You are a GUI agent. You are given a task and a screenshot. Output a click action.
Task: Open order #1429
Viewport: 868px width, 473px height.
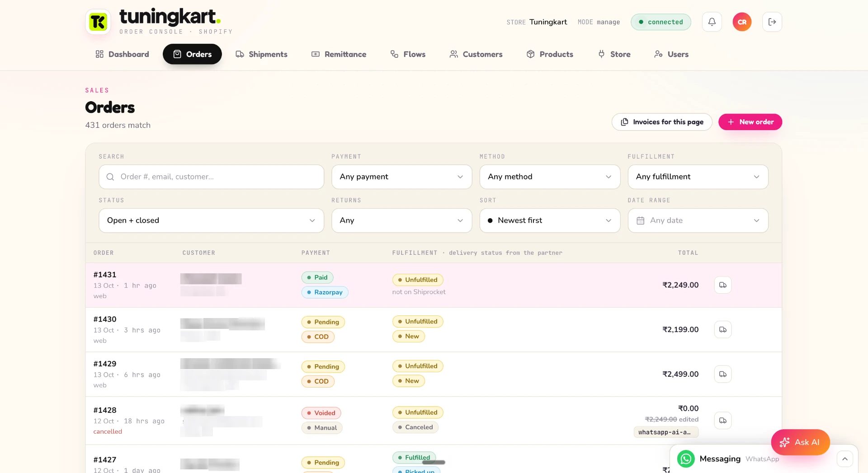[105, 364]
